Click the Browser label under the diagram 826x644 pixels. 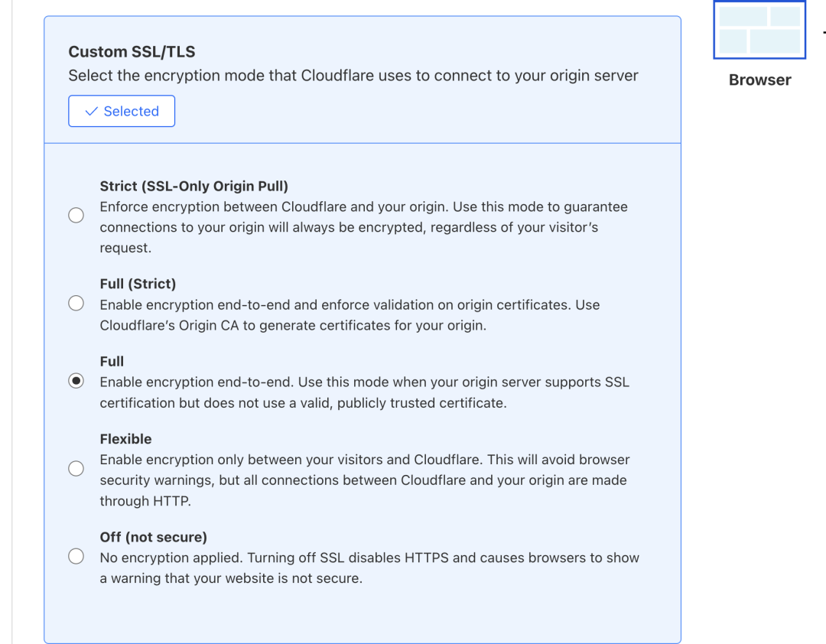pyautogui.click(x=759, y=80)
